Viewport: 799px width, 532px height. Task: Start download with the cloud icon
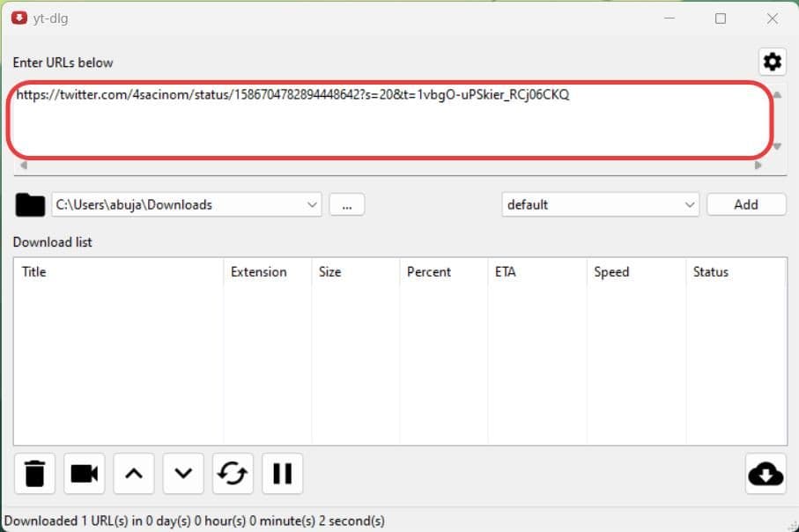click(x=765, y=474)
